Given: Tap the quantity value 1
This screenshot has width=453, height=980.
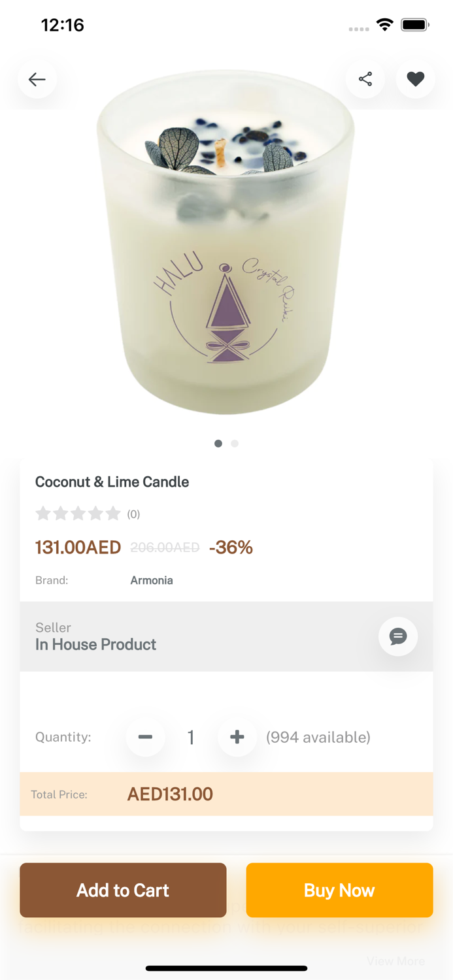Looking at the screenshot, I should click(191, 738).
